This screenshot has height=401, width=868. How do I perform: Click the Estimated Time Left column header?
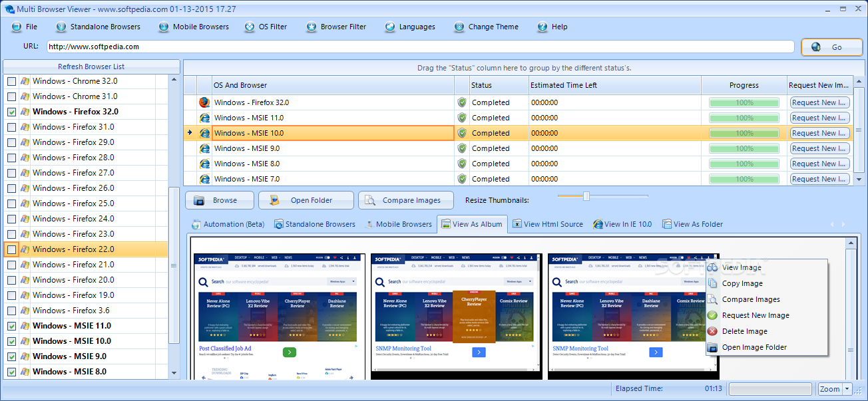pyautogui.click(x=614, y=85)
